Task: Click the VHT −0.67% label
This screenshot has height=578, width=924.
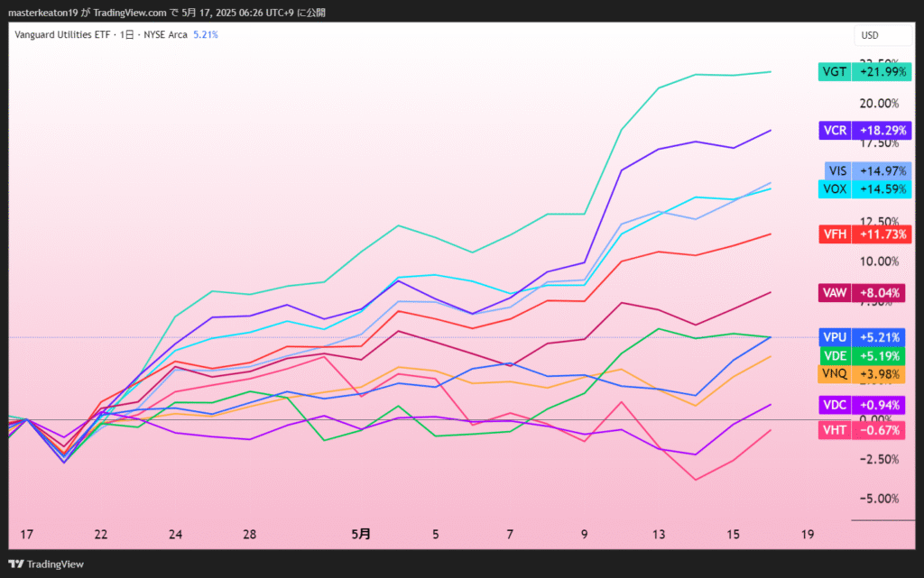Action: (862, 430)
